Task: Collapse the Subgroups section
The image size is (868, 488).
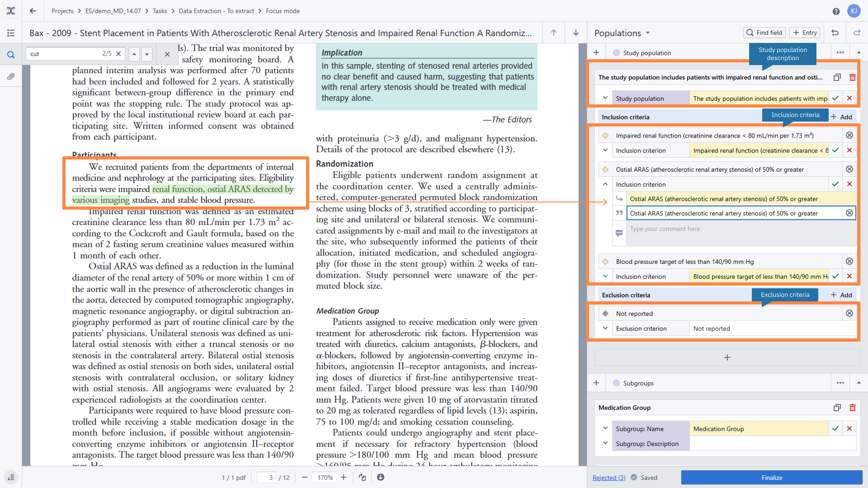Action: (859, 383)
